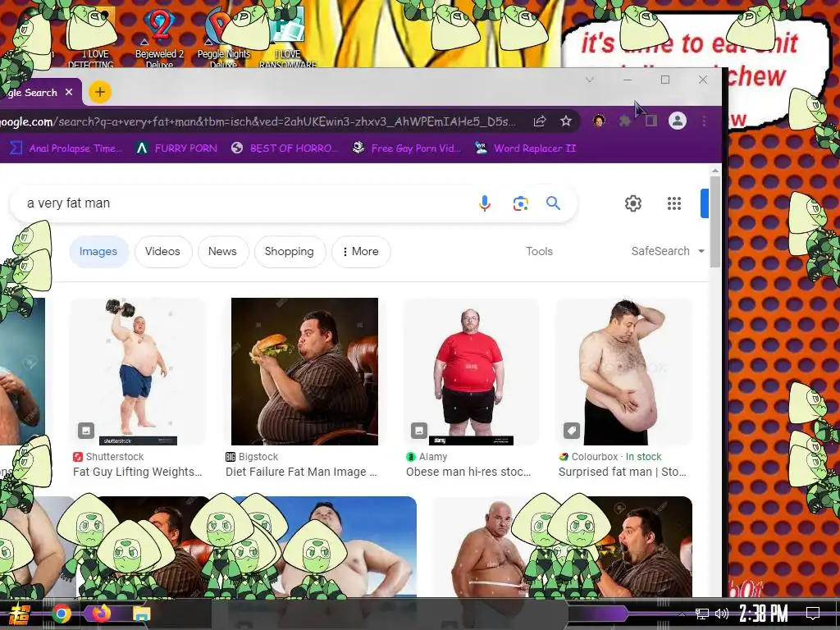Screen dimensions: 840x630
Task: Click the 2:38 PM taskbar clock
Action: coord(764,614)
